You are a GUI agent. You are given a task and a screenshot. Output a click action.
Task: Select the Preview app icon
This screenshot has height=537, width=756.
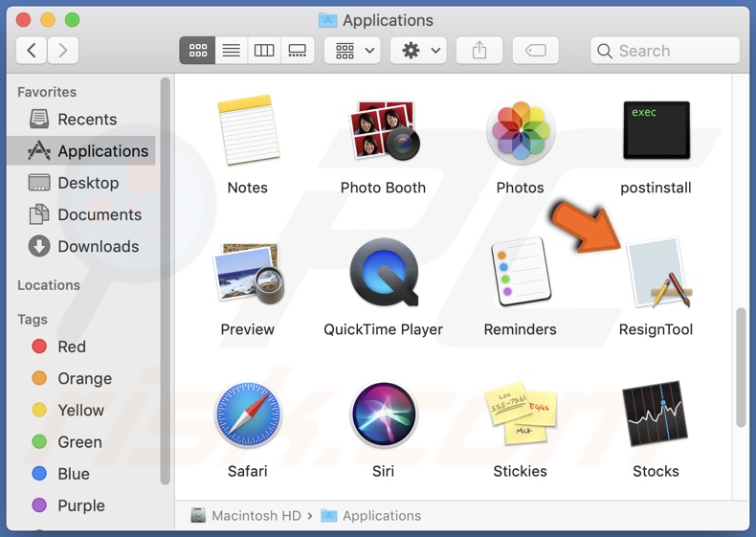249,273
